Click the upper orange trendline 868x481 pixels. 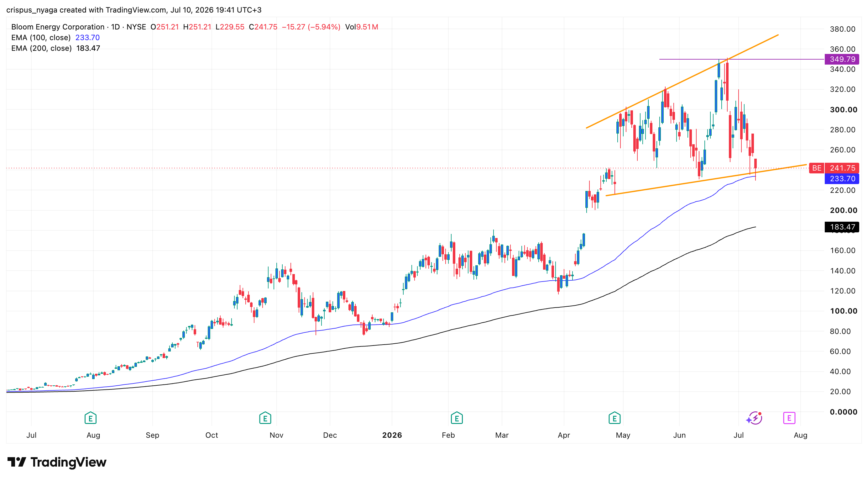tap(682, 81)
